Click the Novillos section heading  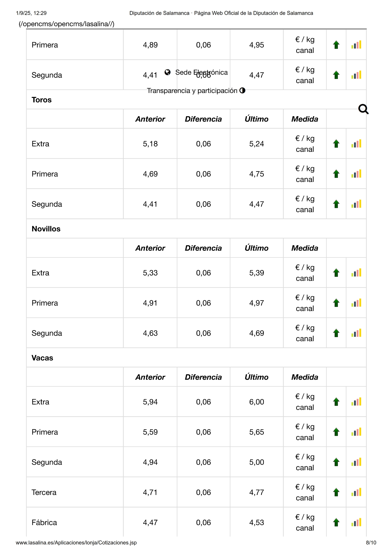pos(46,229)
